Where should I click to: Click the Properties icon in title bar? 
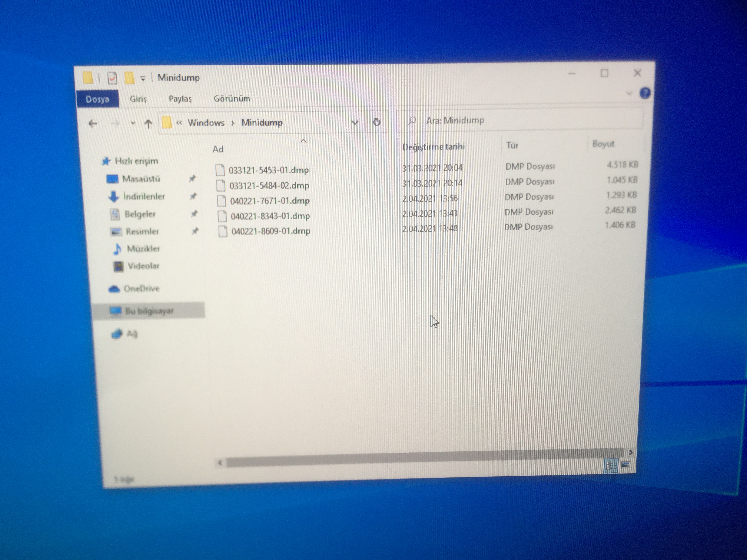pos(112,78)
